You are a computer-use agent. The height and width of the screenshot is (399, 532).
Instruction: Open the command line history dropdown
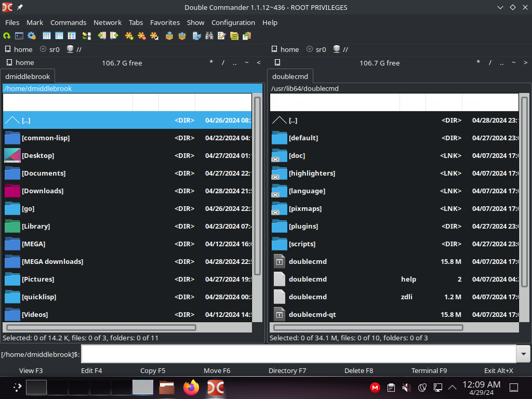(x=524, y=354)
